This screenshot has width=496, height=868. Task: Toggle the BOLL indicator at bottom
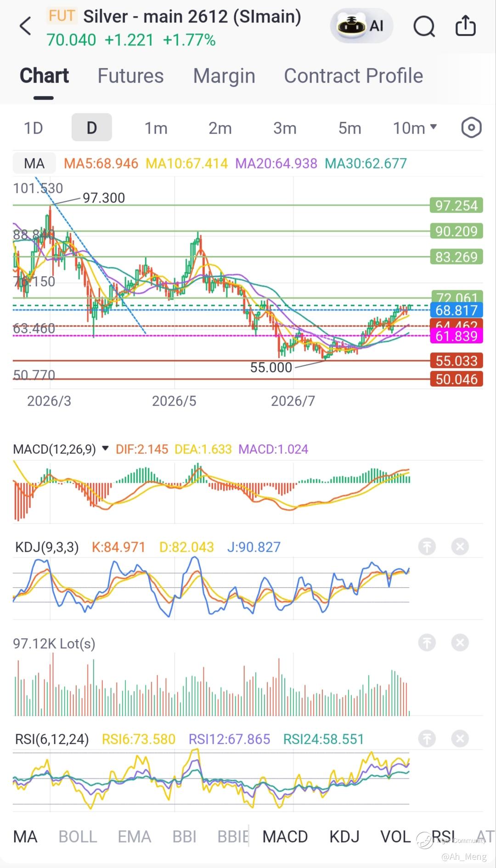pyautogui.click(x=78, y=837)
